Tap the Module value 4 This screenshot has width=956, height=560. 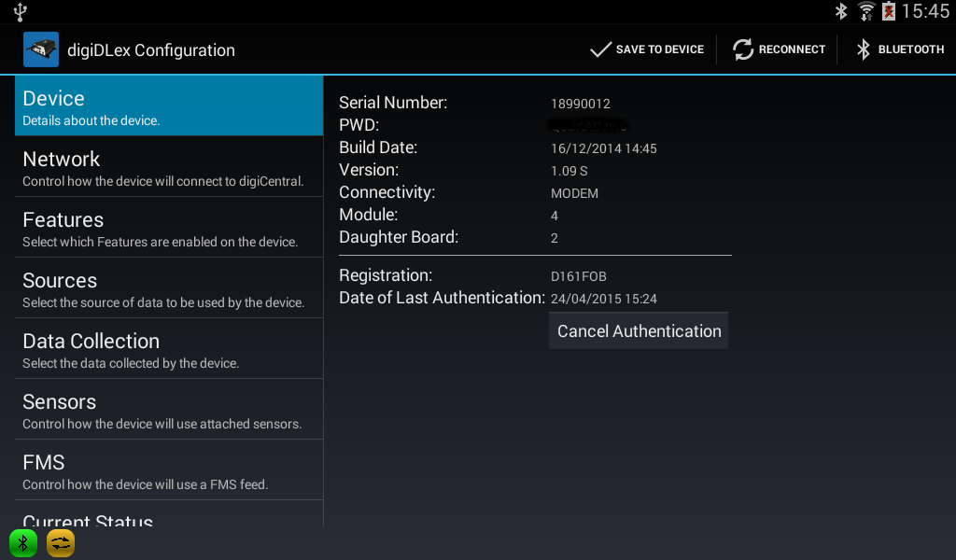(x=555, y=216)
